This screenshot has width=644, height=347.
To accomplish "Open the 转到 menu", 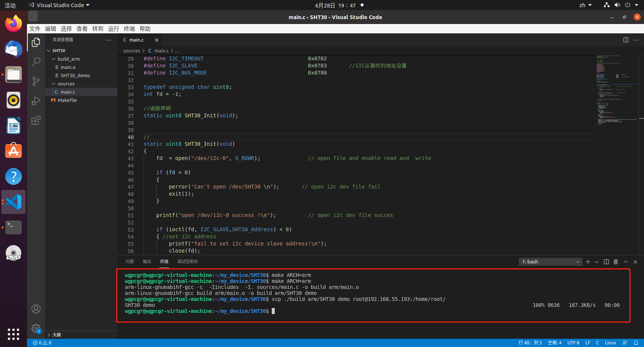I will pyautogui.click(x=98, y=29).
